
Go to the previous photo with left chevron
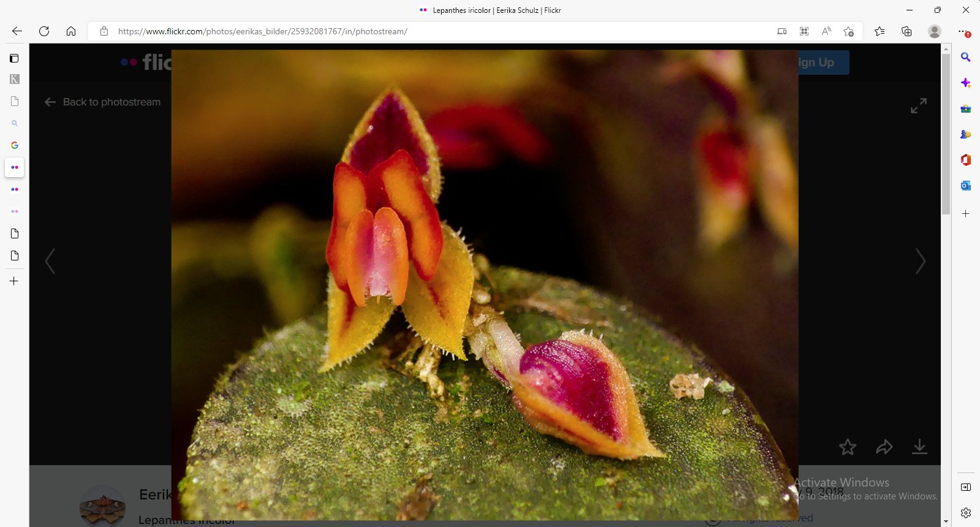coord(50,261)
